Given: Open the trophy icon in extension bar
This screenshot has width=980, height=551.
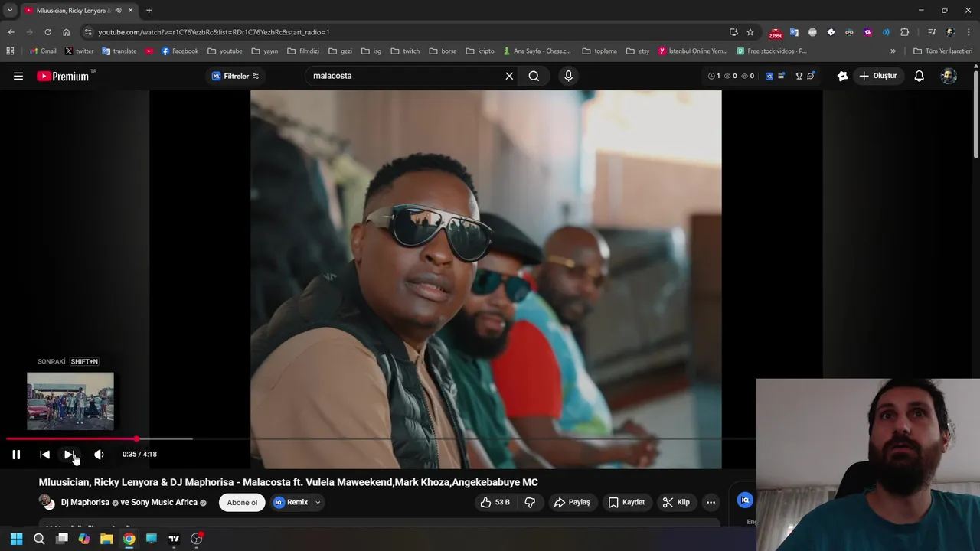Looking at the screenshot, I should point(799,76).
